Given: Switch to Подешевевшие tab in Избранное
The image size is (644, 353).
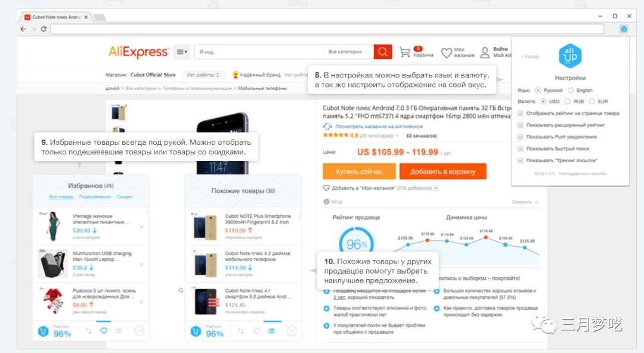Looking at the screenshot, I should (x=95, y=197).
